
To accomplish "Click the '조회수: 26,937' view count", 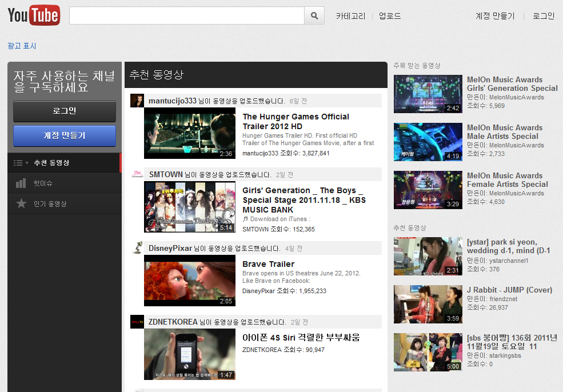I will click(487, 307).
